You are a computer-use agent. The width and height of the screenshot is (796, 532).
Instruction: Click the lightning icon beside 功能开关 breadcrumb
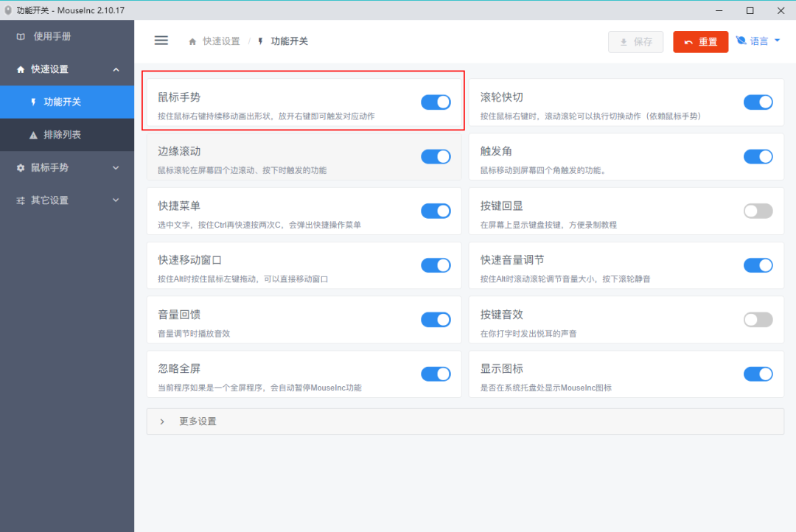tap(260, 41)
